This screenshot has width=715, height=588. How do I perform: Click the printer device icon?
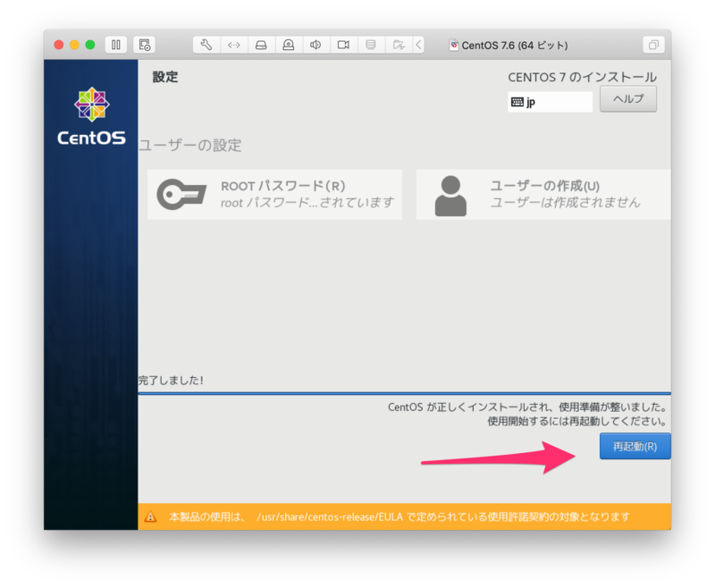point(371,45)
